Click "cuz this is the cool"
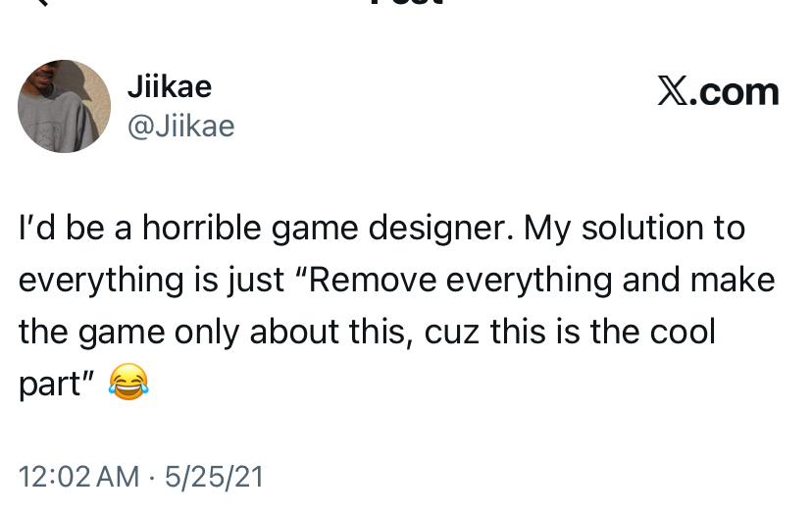The width and height of the screenshot is (812, 516). click(570, 332)
